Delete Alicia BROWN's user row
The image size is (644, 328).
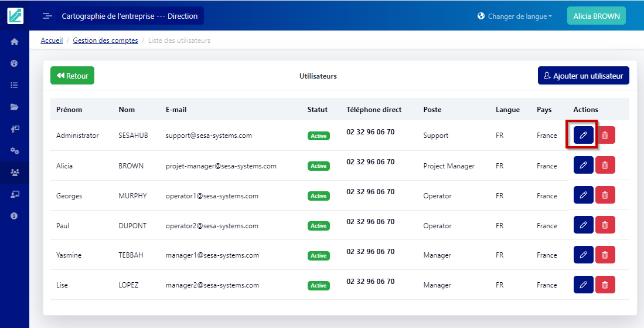(605, 166)
